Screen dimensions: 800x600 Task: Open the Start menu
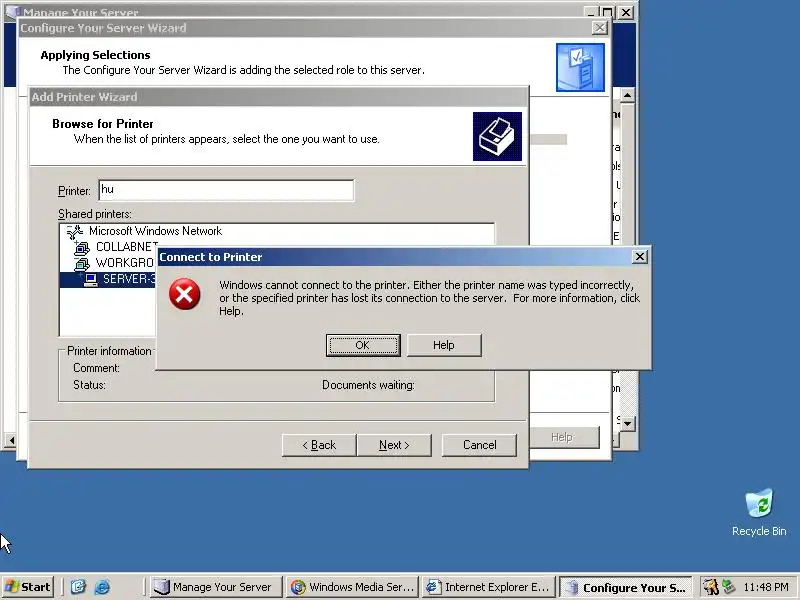point(28,587)
